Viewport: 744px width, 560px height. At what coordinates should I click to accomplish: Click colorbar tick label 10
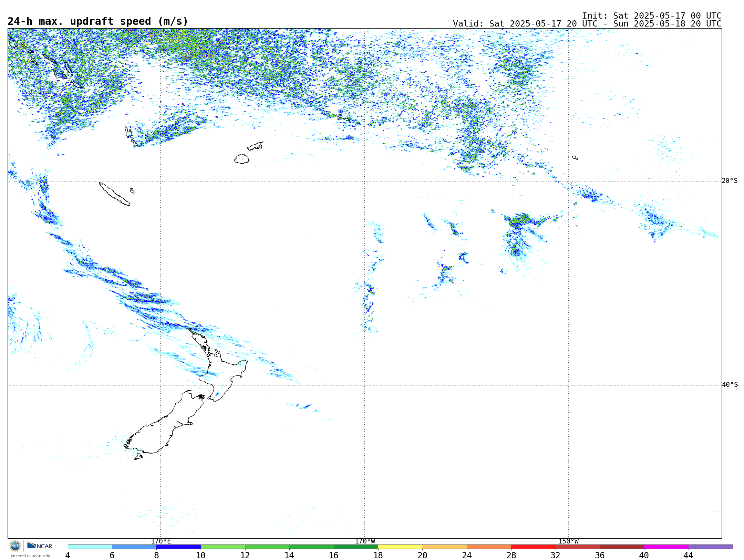[x=201, y=555]
